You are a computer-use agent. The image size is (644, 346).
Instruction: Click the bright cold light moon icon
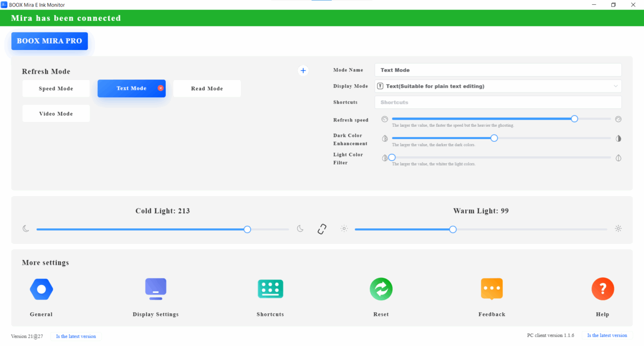pyautogui.click(x=301, y=228)
